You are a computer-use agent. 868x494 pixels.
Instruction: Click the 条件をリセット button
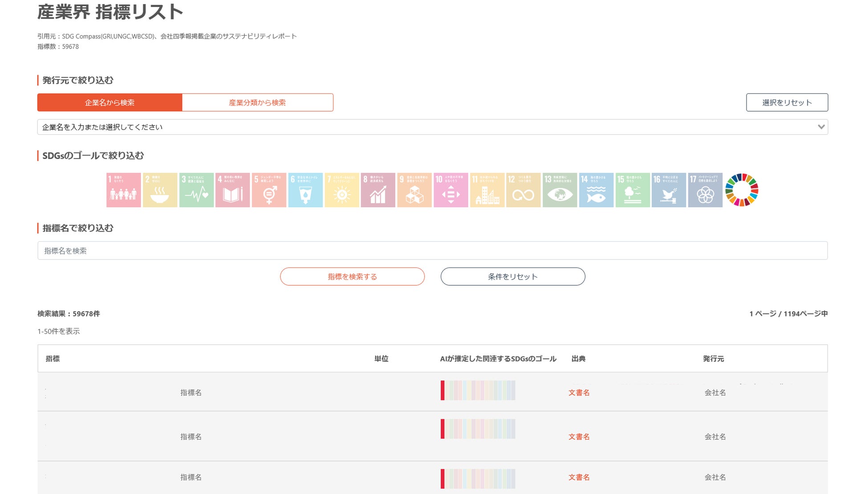(x=513, y=276)
